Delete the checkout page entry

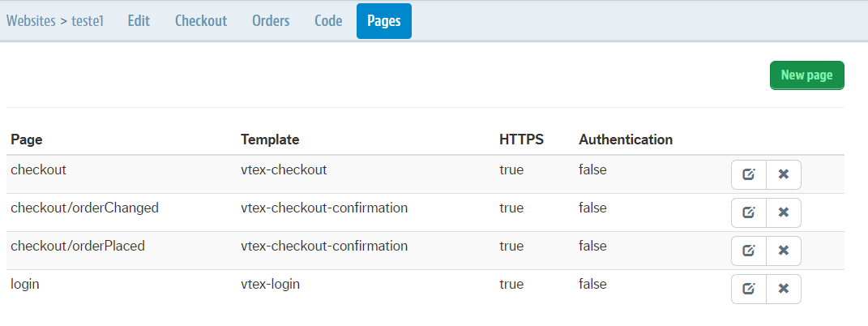click(783, 174)
